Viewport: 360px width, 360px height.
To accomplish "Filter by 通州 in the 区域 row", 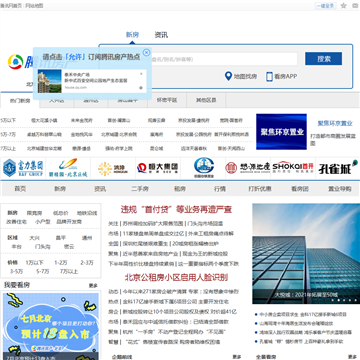I will pyautogui.click(x=87, y=238).
